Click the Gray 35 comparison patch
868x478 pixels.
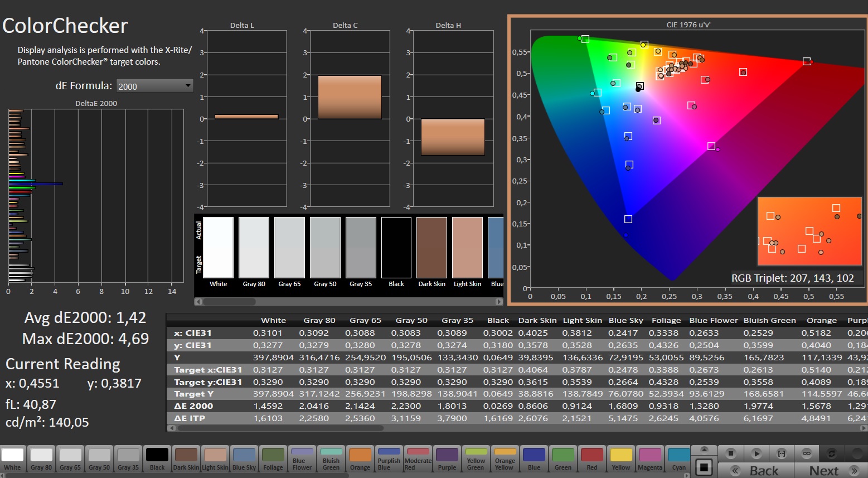tap(361, 248)
